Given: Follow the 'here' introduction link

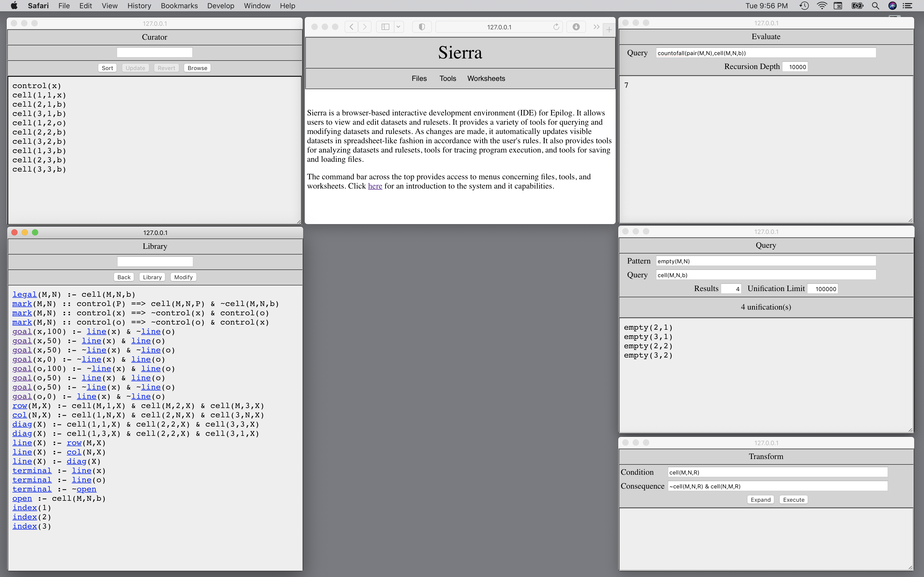Looking at the screenshot, I should click(x=375, y=186).
